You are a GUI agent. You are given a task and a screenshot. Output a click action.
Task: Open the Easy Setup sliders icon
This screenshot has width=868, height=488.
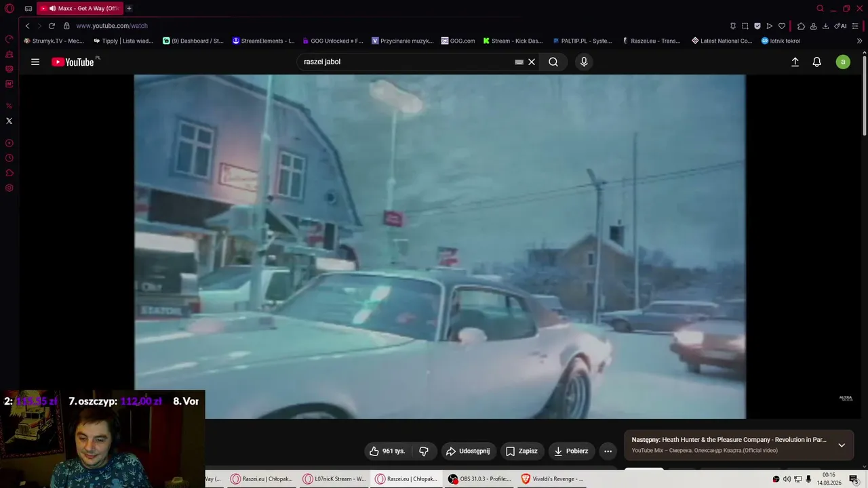[x=856, y=26]
